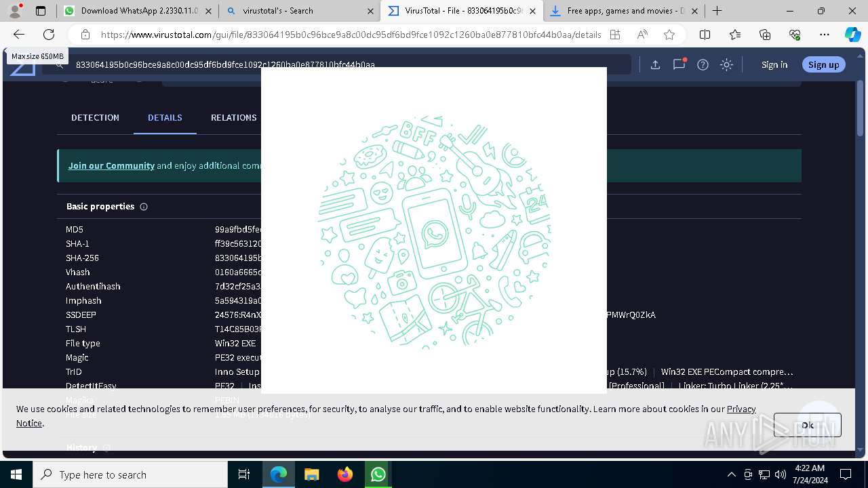868x488 pixels.
Task: Go back with the browser back arrow
Action: coord(19,35)
